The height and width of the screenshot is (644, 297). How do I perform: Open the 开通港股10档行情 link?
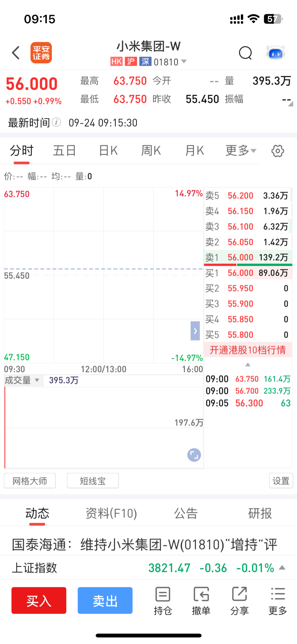[248, 350]
